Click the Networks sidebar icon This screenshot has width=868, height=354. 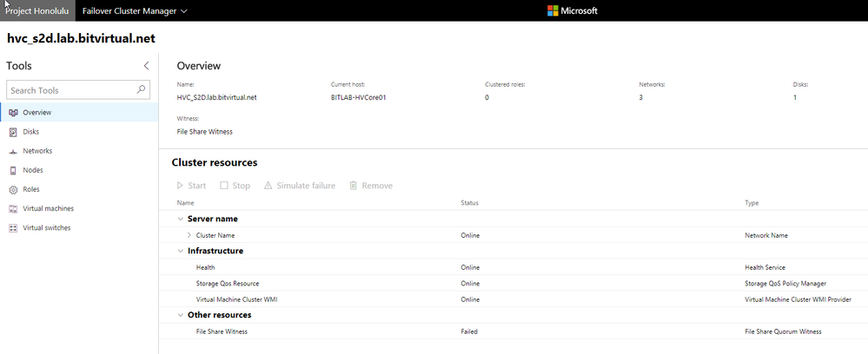14,151
